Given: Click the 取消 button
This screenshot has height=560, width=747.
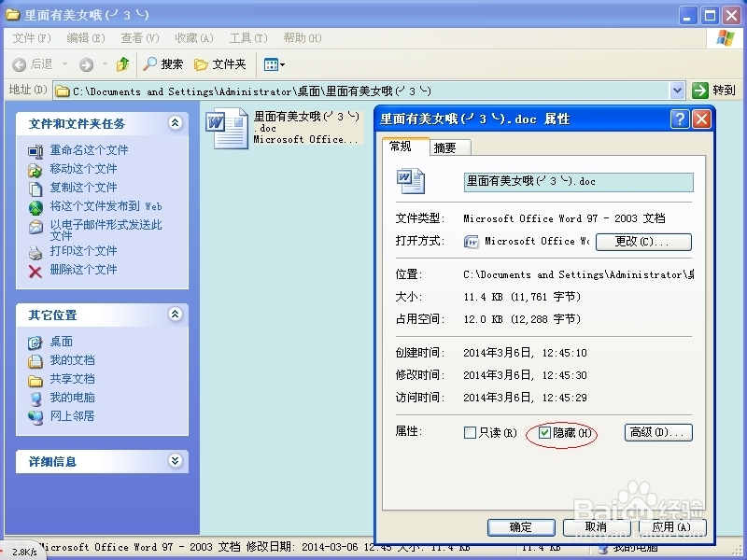Looking at the screenshot, I should click(597, 527).
